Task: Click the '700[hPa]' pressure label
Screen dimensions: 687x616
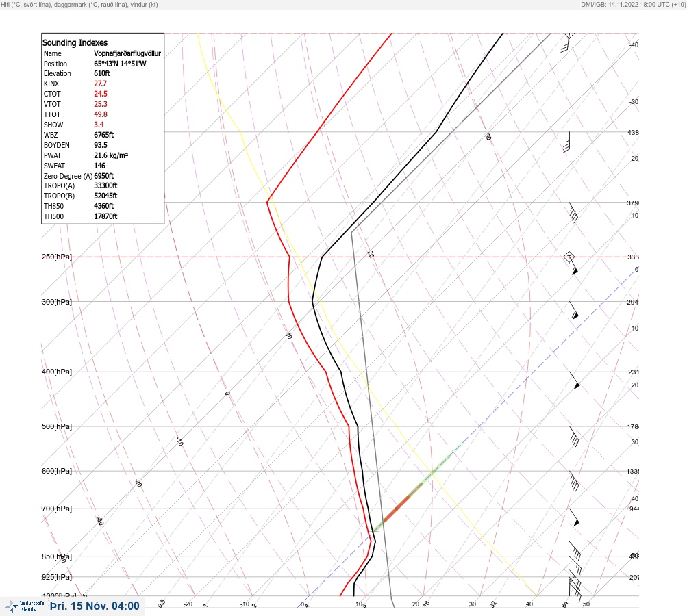Action: [x=57, y=509]
